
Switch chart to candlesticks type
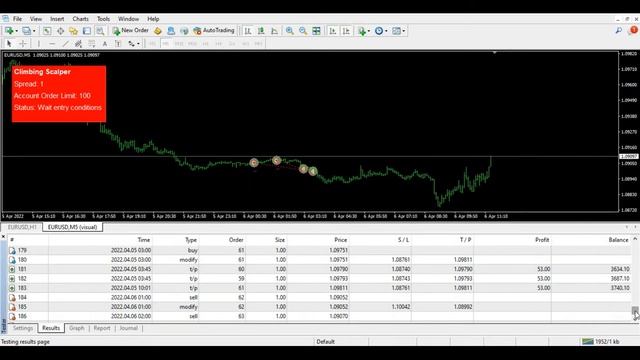click(x=261, y=31)
